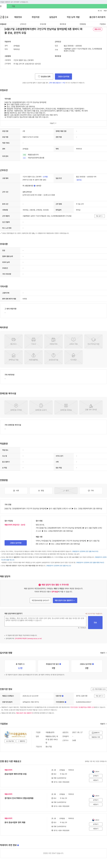107x868 pixels.
Task: Open the remedy.kocsc.or.kr link
Action: click(x=28, y=639)
